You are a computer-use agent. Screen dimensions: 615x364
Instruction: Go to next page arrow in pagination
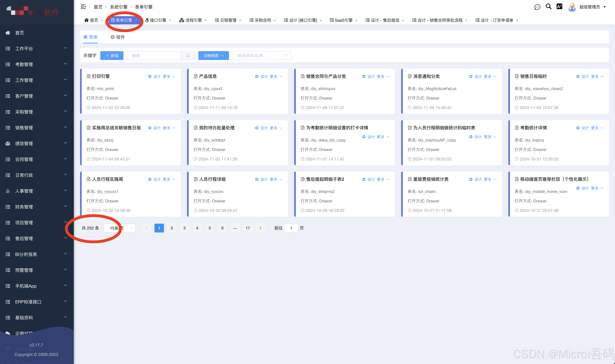(x=260, y=228)
